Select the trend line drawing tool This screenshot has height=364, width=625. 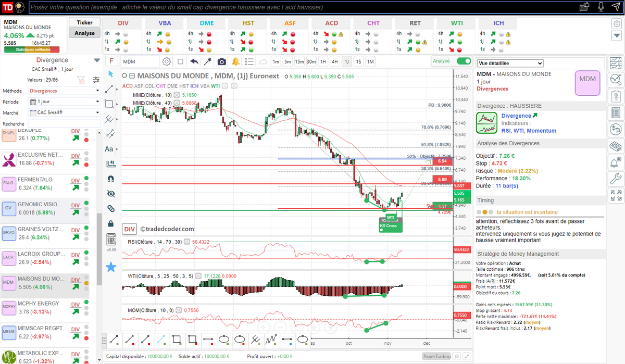pos(109,90)
